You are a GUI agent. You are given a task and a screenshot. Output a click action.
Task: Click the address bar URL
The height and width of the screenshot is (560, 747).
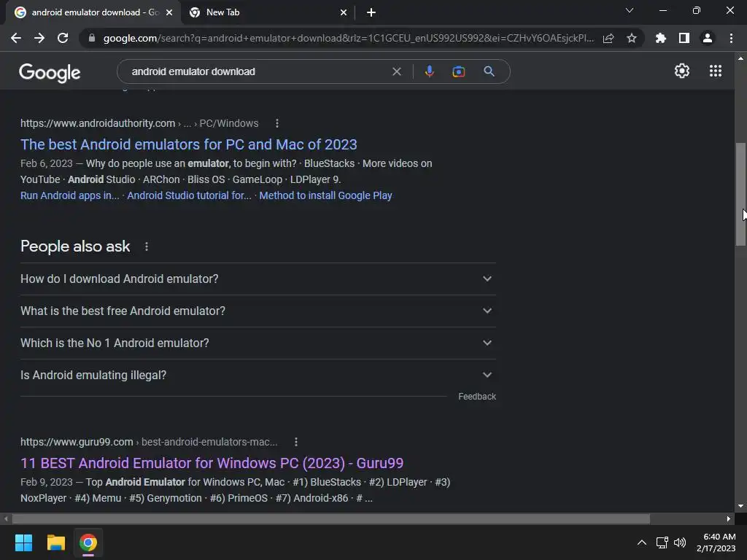coord(348,38)
